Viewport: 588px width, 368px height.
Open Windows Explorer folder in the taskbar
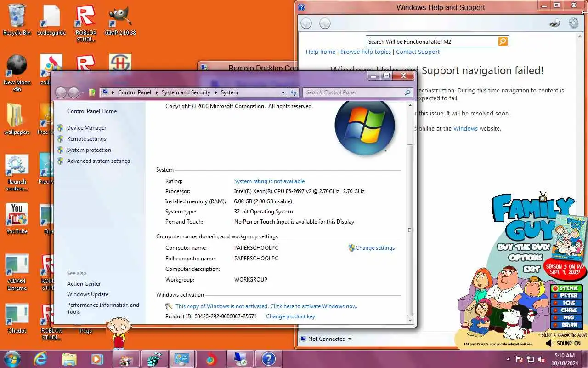[x=69, y=359]
